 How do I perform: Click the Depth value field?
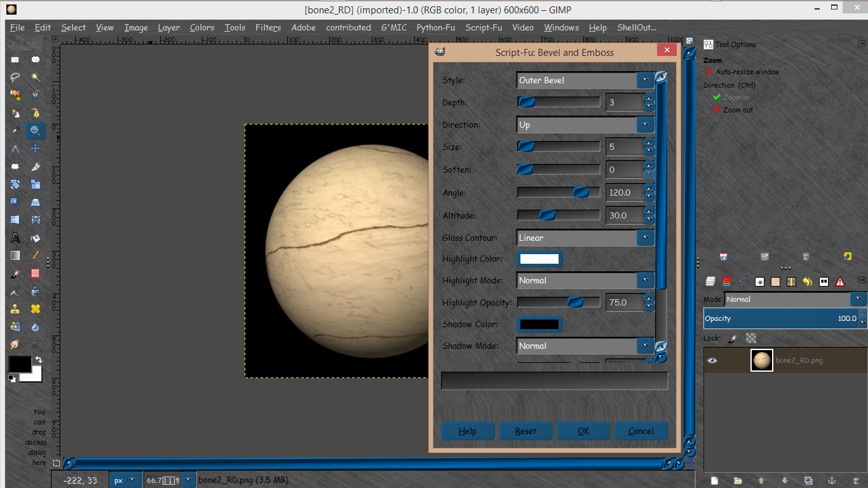[625, 102]
